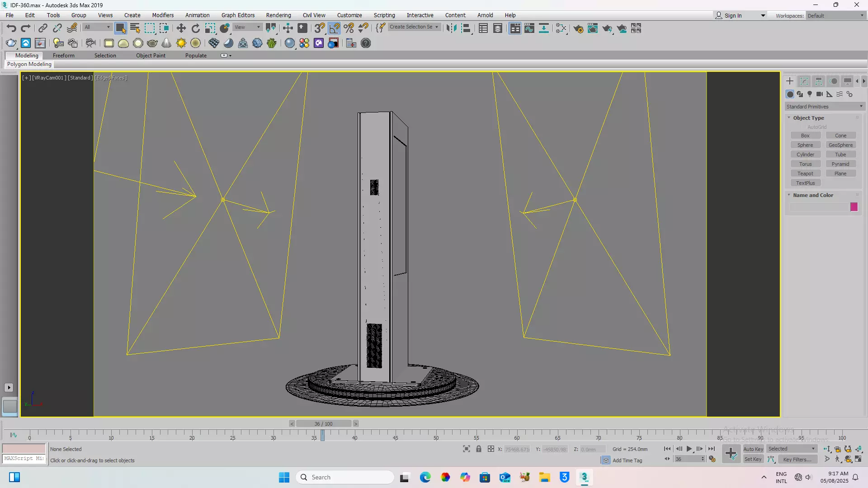Select the Lights category icon
Image resolution: width=868 pixels, height=488 pixels.
[x=810, y=94]
